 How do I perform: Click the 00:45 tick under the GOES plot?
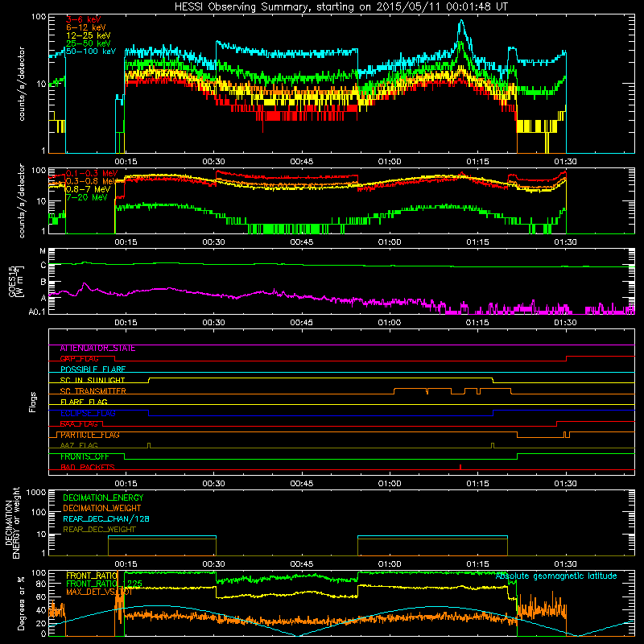[301, 323]
